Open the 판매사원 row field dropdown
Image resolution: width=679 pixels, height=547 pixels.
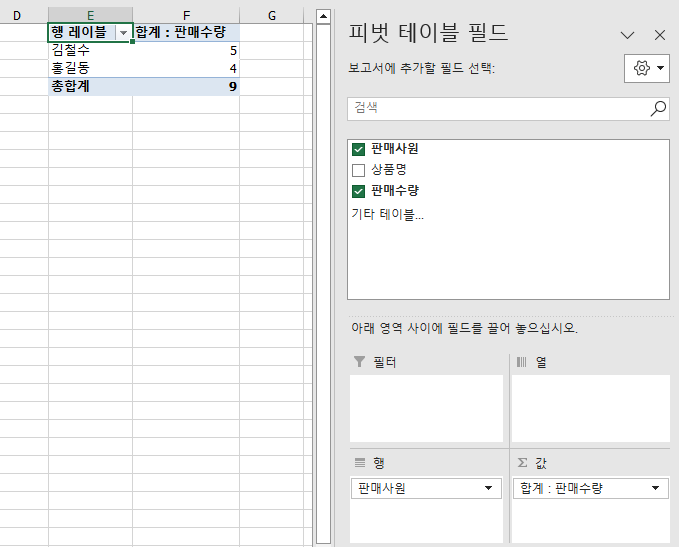click(488, 488)
